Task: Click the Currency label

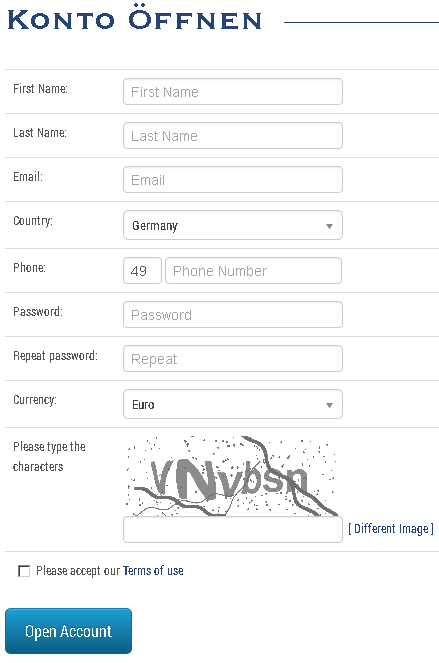Action: pos(35,400)
